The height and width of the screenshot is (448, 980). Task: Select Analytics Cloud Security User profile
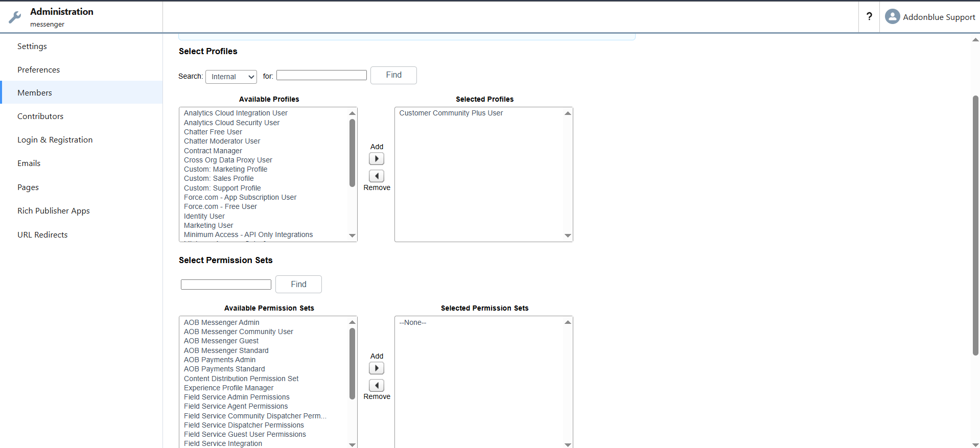pos(231,123)
